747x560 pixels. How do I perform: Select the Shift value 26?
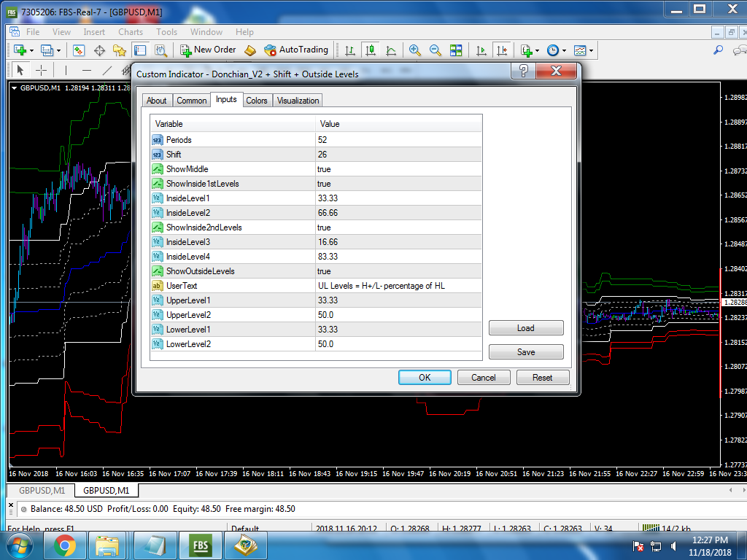tap(399, 155)
